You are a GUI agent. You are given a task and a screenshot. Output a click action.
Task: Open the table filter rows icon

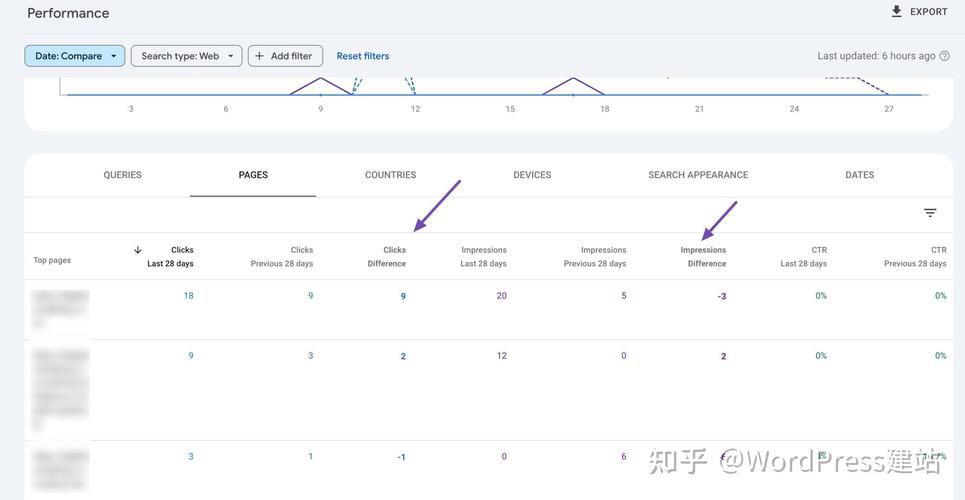point(930,213)
